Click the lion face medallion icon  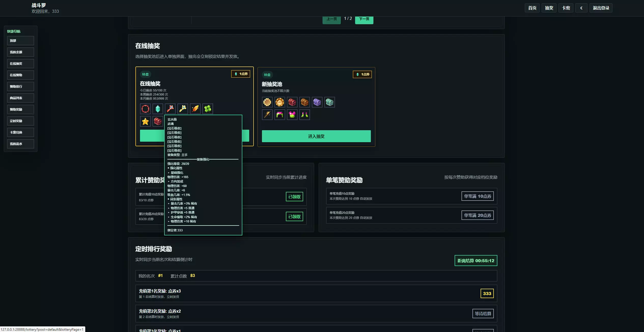(x=280, y=102)
